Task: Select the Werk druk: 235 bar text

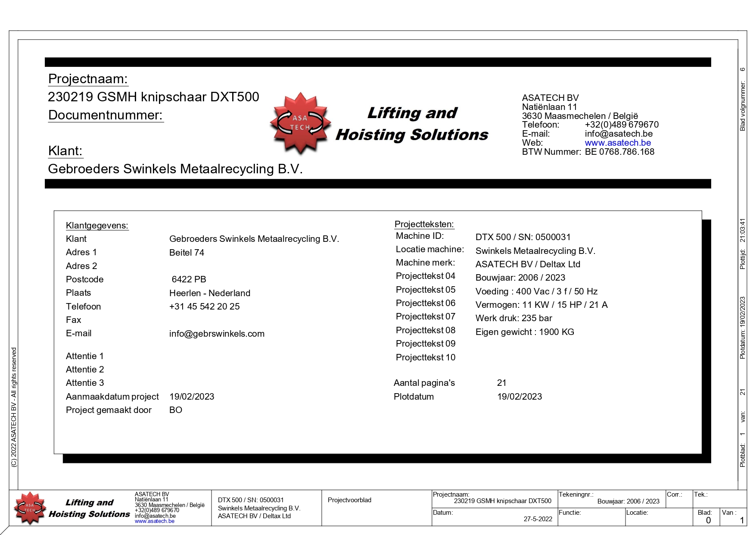Action: (513, 318)
